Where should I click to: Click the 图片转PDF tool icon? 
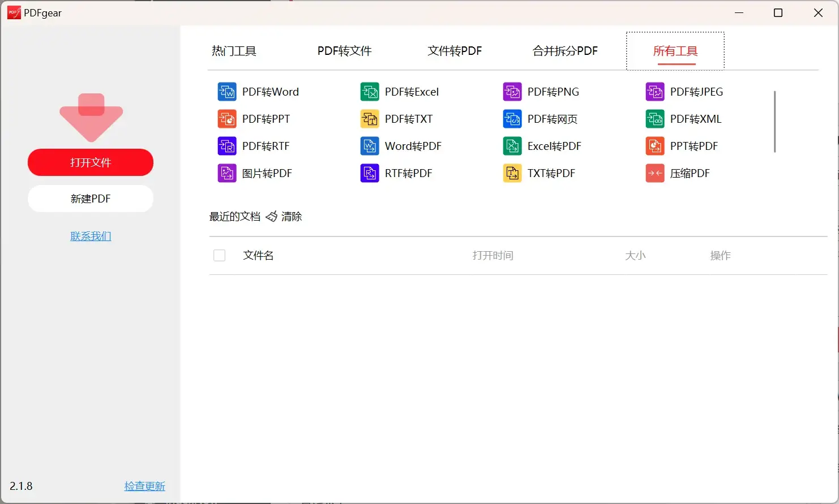click(227, 173)
